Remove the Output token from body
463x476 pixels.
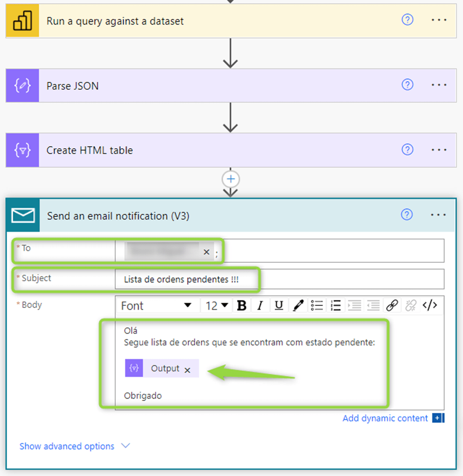pyautogui.click(x=188, y=370)
